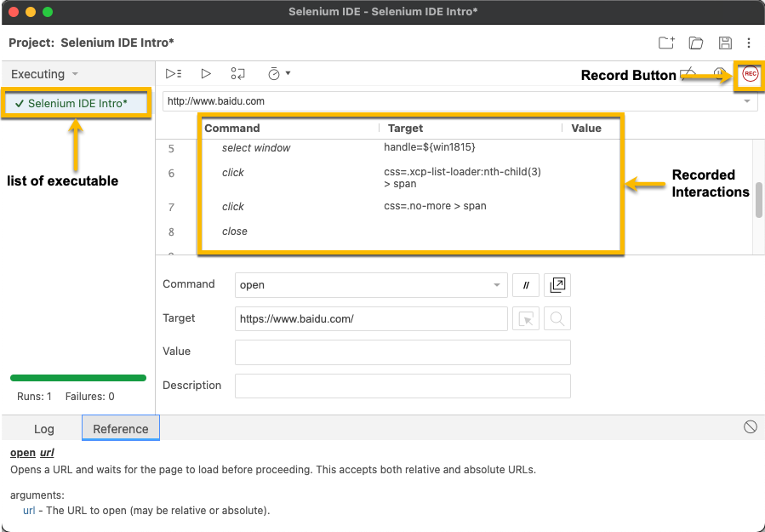Create a new project
This screenshot has width=765, height=532.
click(666, 43)
